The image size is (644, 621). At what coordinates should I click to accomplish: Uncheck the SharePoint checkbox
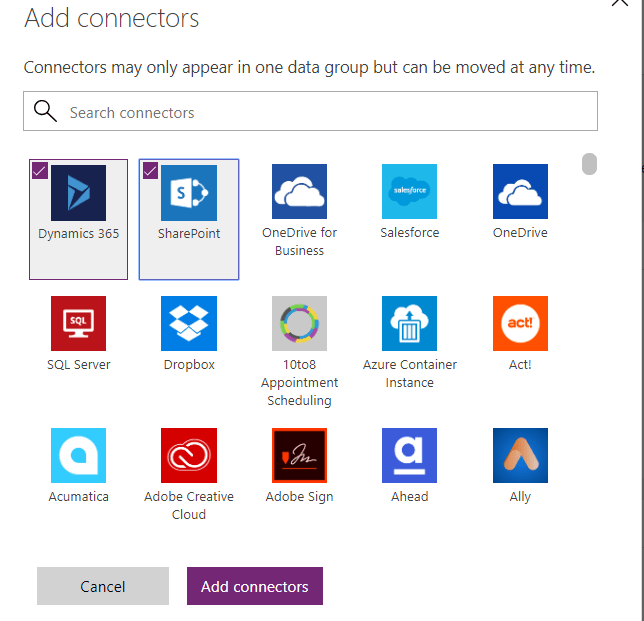[150, 170]
